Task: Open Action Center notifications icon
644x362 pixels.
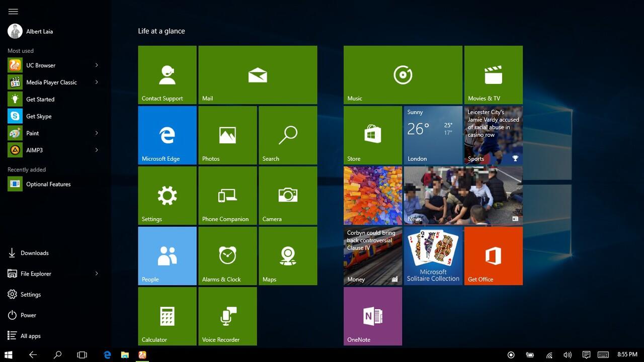Action: [x=586, y=354]
